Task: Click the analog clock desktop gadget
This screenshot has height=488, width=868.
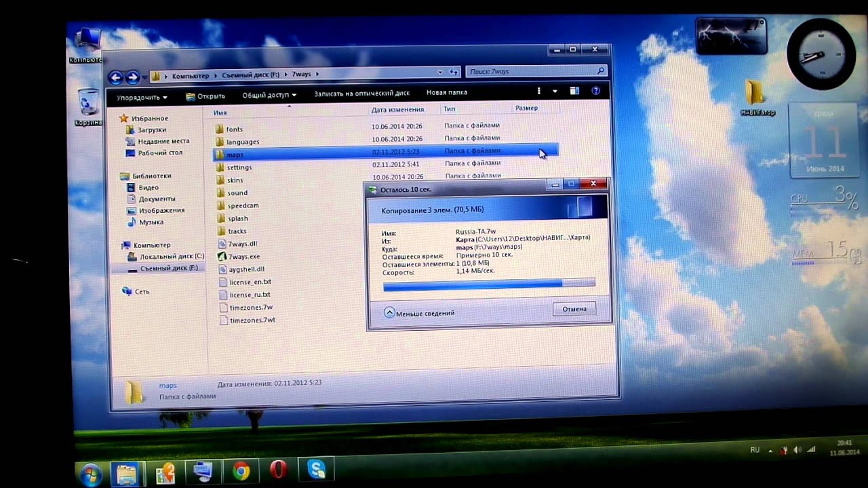Action: (x=821, y=54)
